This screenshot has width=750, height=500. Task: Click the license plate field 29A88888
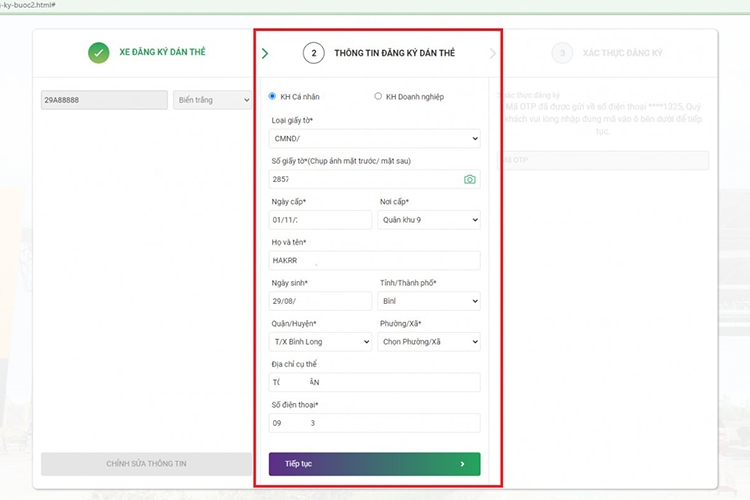(x=104, y=100)
